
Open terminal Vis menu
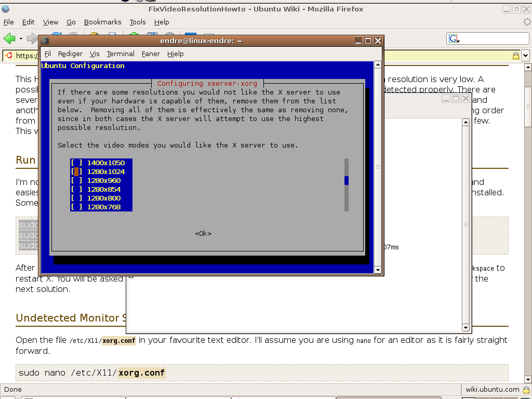95,54
